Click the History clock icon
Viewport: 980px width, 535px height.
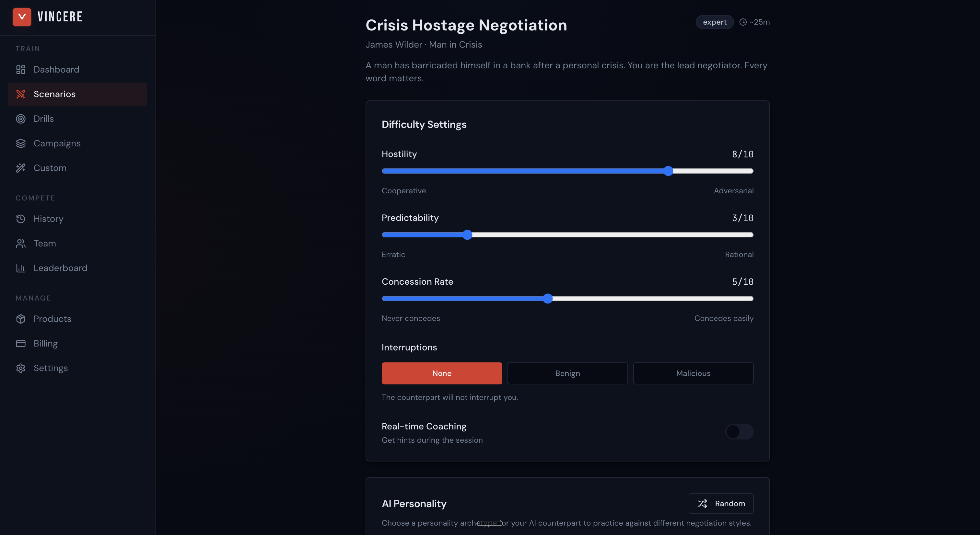tap(20, 219)
